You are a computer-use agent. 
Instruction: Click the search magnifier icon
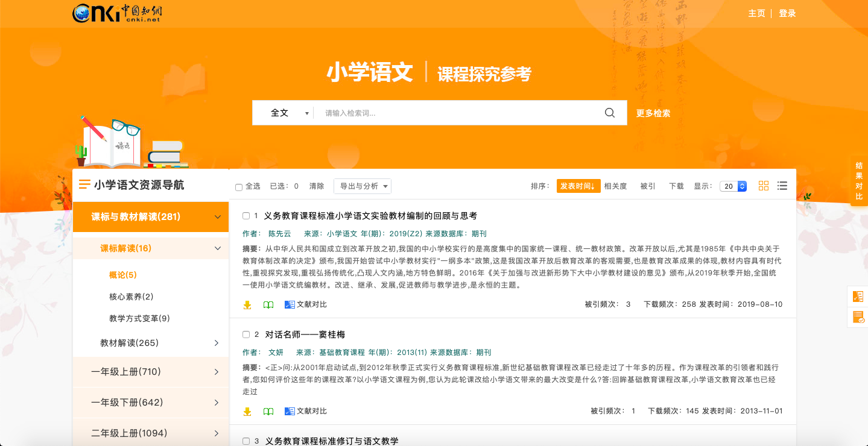pos(609,113)
